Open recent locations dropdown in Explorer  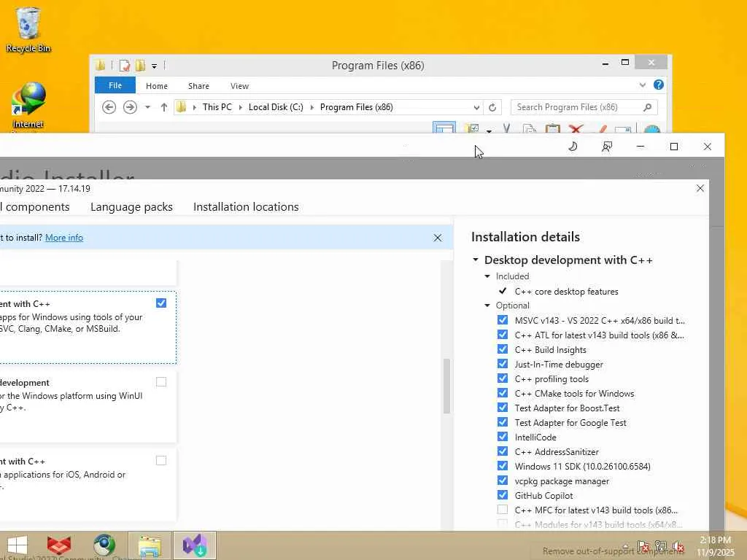147,107
